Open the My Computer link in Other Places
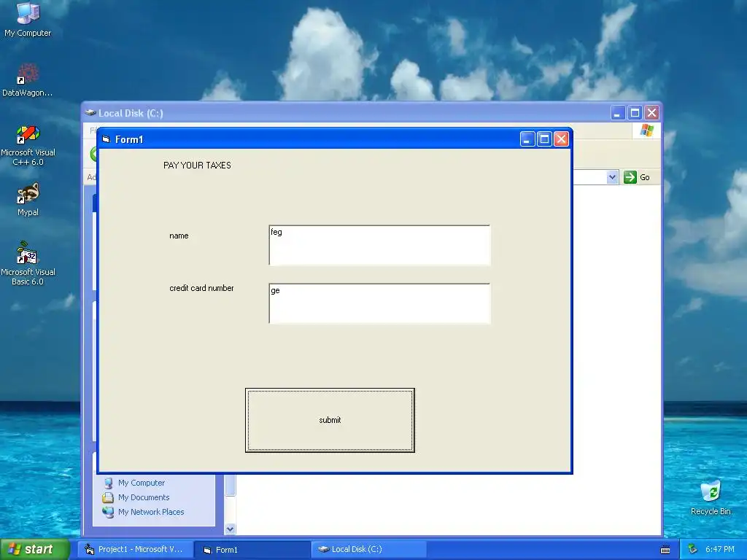Image resolution: width=747 pixels, height=560 pixels. pos(142,483)
